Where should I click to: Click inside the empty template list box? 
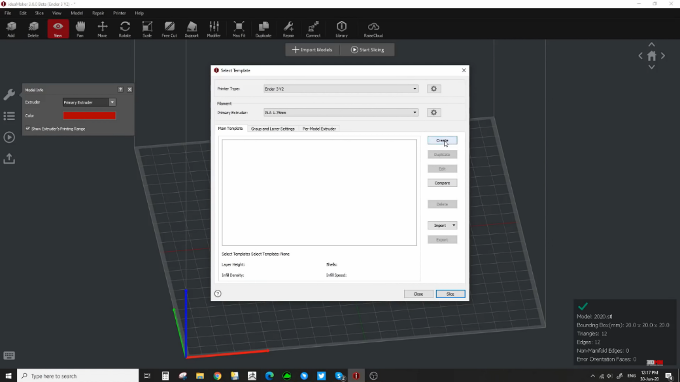[319, 193]
